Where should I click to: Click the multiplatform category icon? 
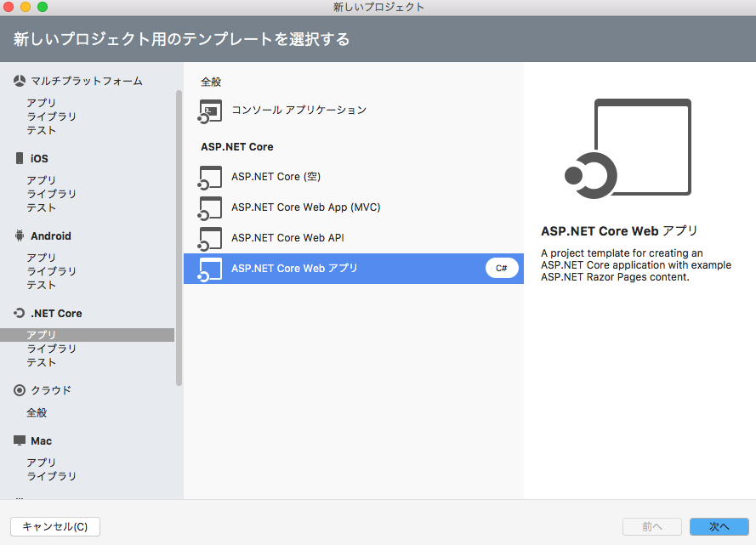(20, 81)
